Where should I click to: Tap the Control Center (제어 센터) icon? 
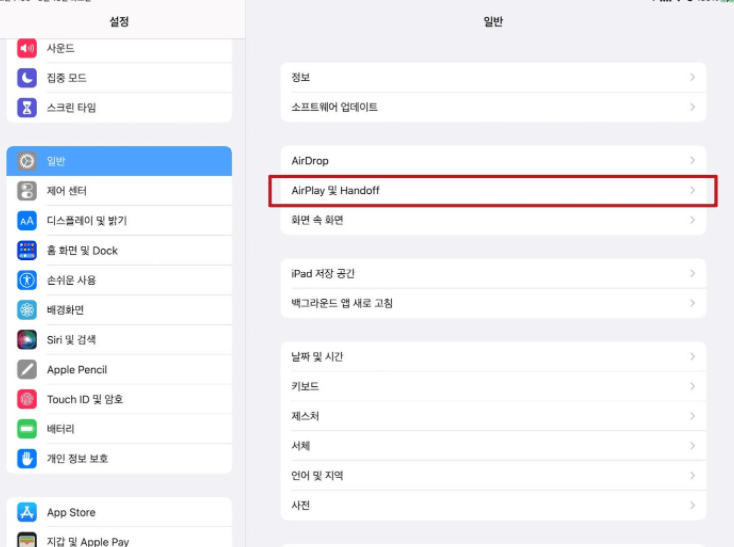pyautogui.click(x=27, y=191)
